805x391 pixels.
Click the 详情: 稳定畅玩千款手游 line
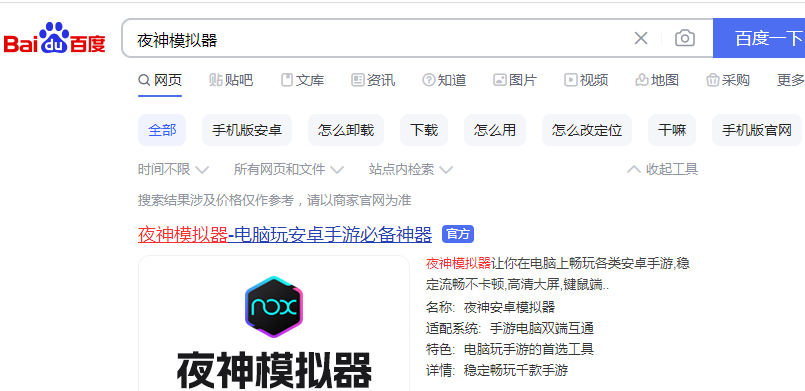pos(497,370)
